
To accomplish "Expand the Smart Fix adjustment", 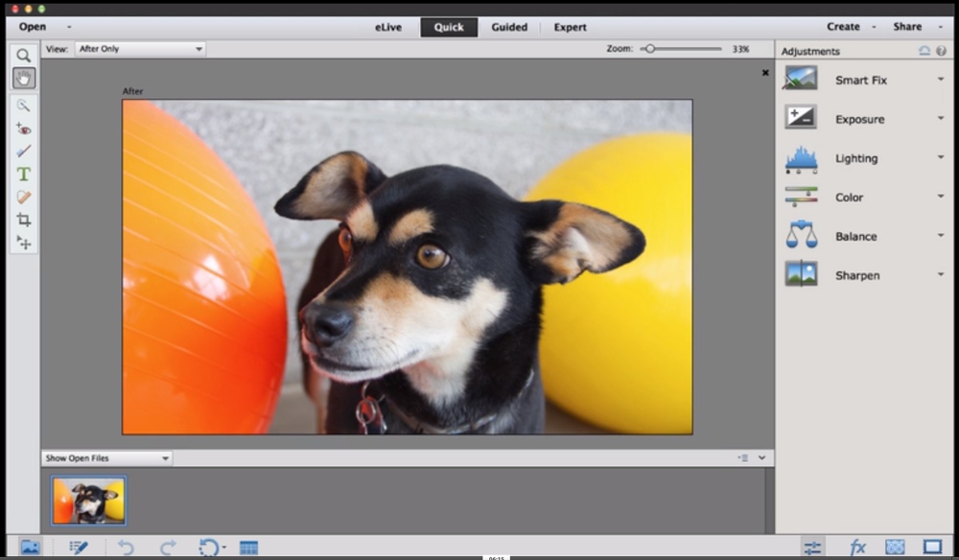I will click(941, 80).
